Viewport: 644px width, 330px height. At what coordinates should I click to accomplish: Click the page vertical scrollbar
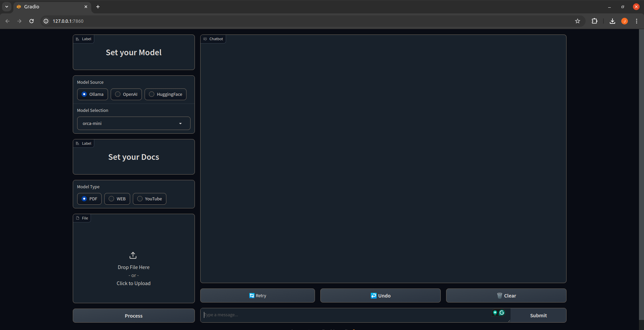641,174
